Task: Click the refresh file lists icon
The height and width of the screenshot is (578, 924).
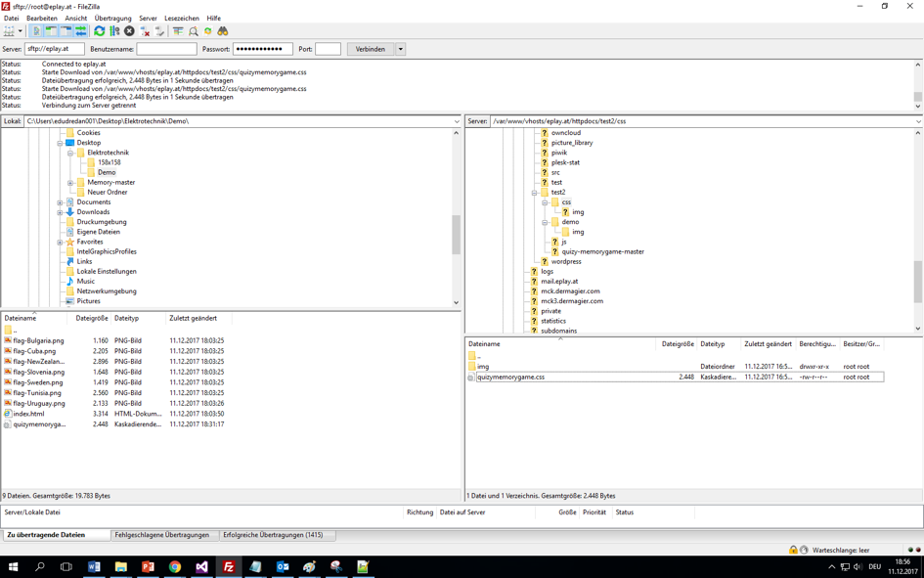Action: tap(100, 31)
